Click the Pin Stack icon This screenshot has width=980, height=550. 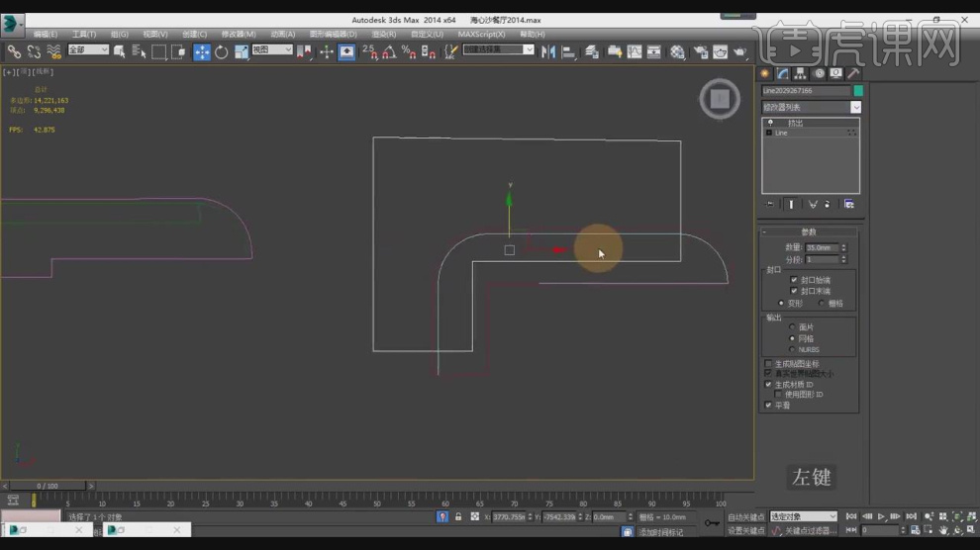click(770, 204)
